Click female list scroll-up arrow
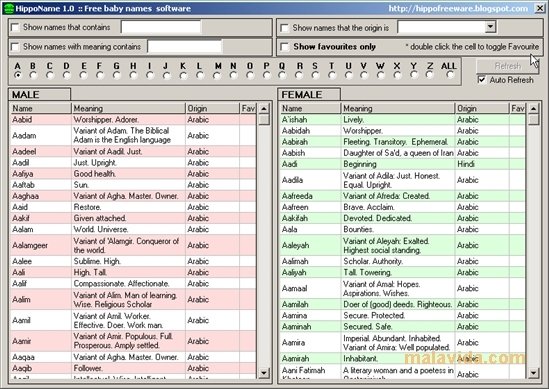The width and height of the screenshot is (549, 389). 534,109
